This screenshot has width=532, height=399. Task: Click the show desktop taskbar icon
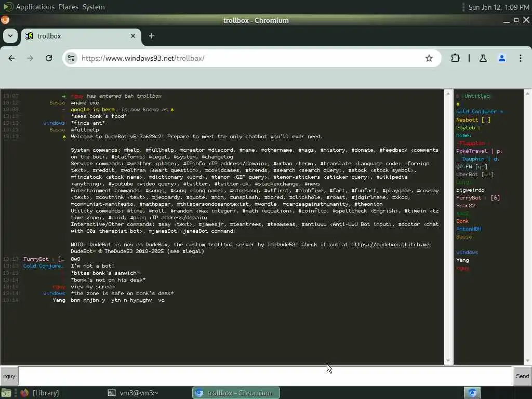6,393
